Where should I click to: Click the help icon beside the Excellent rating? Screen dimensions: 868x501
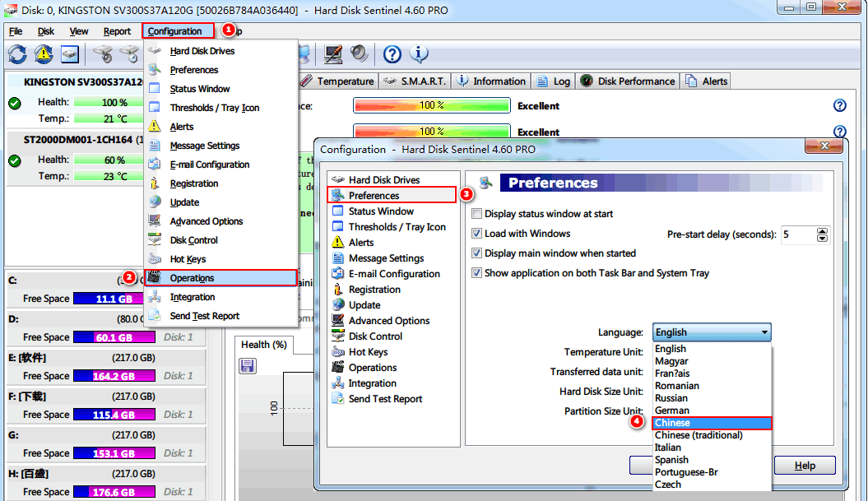(839, 106)
